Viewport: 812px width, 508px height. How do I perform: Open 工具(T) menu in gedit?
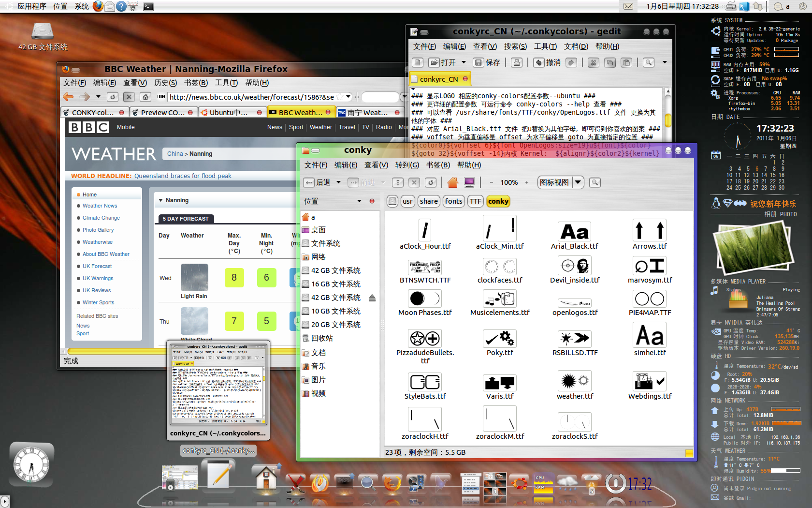click(545, 46)
